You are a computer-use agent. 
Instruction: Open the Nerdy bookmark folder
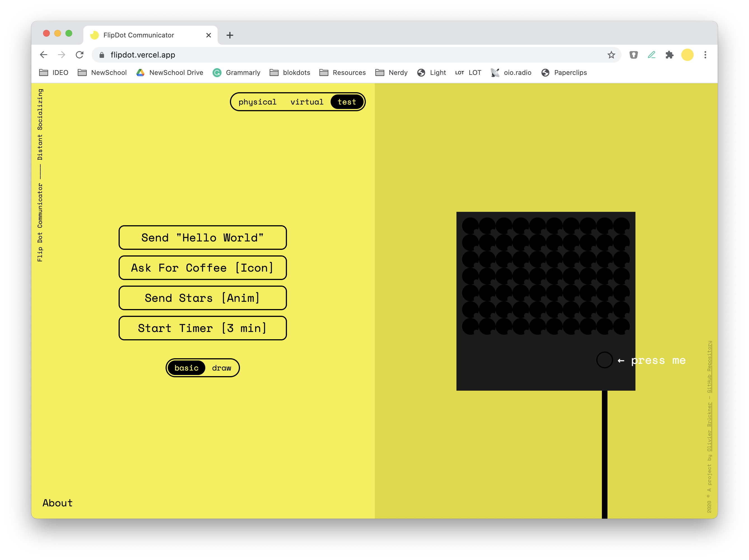[392, 73]
